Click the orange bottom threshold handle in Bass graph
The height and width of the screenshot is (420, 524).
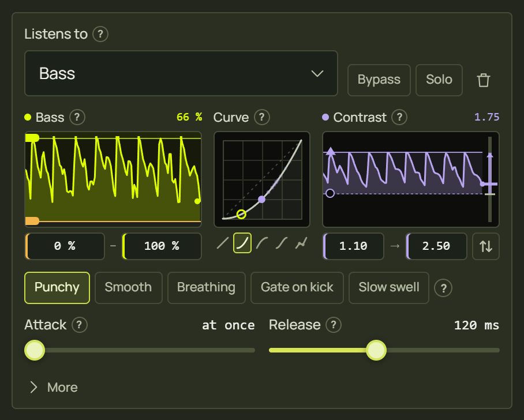point(32,221)
